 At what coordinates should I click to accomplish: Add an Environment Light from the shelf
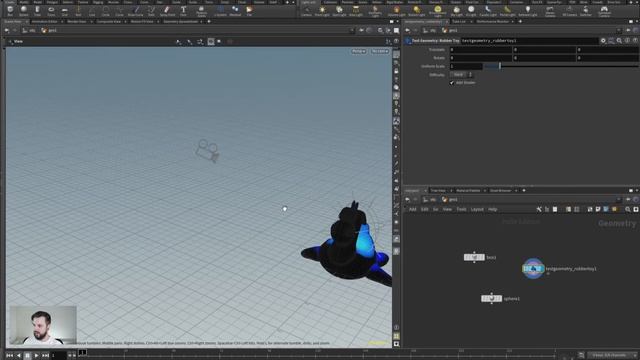pyautogui.click(x=438, y=11)
